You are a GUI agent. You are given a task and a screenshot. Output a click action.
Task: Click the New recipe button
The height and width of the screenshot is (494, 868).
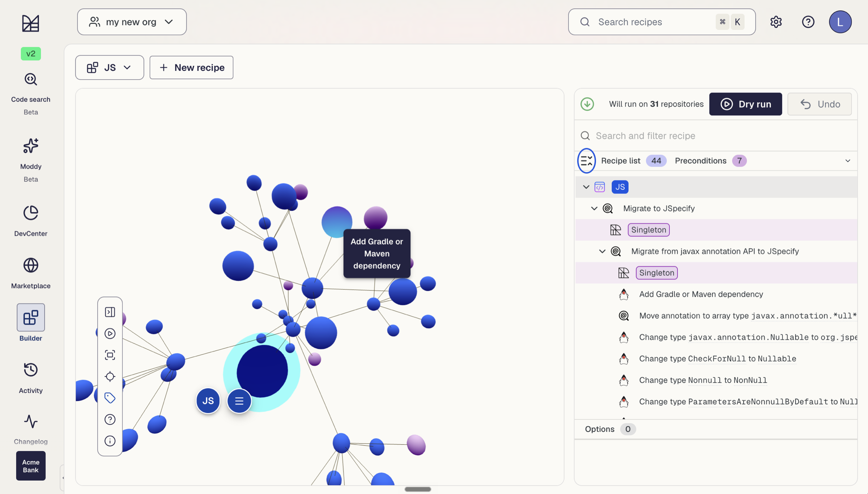click(x=191, y=68)
